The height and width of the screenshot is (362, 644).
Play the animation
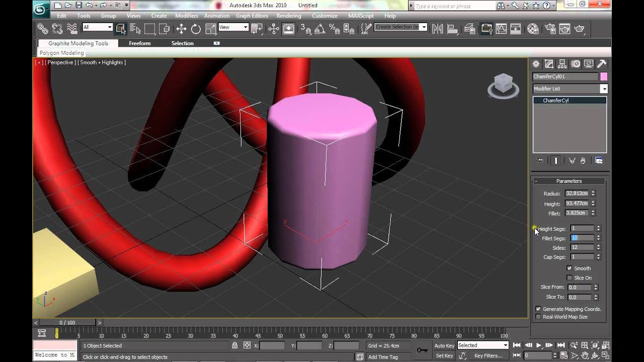point(539,345)
